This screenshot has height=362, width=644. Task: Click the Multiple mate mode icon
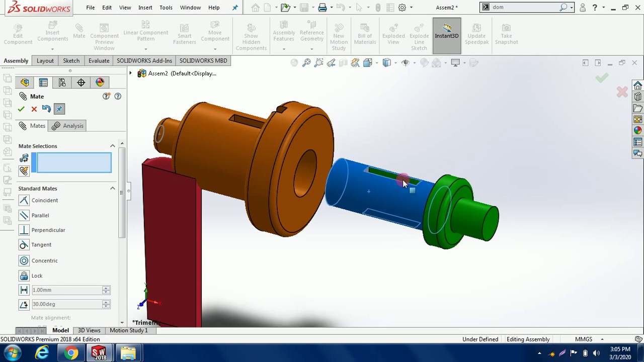24,171
